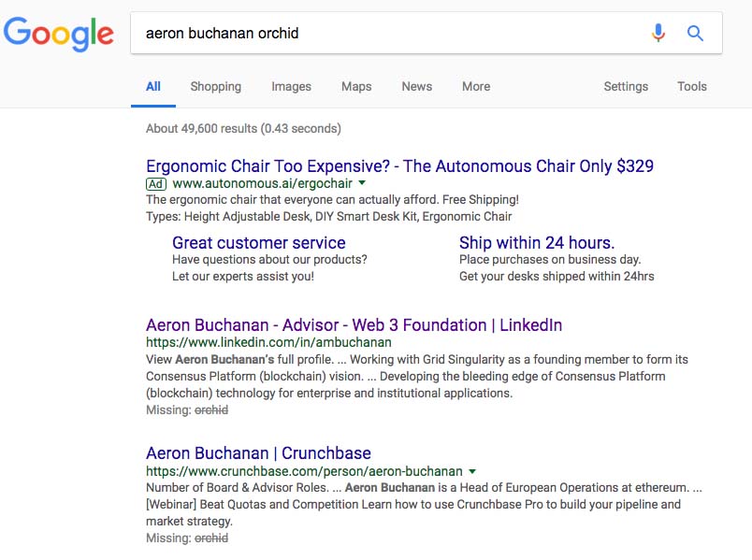Click the blue magnifying glass search icon
This screenshot has height=560, width=752.
tap(695, 33)
